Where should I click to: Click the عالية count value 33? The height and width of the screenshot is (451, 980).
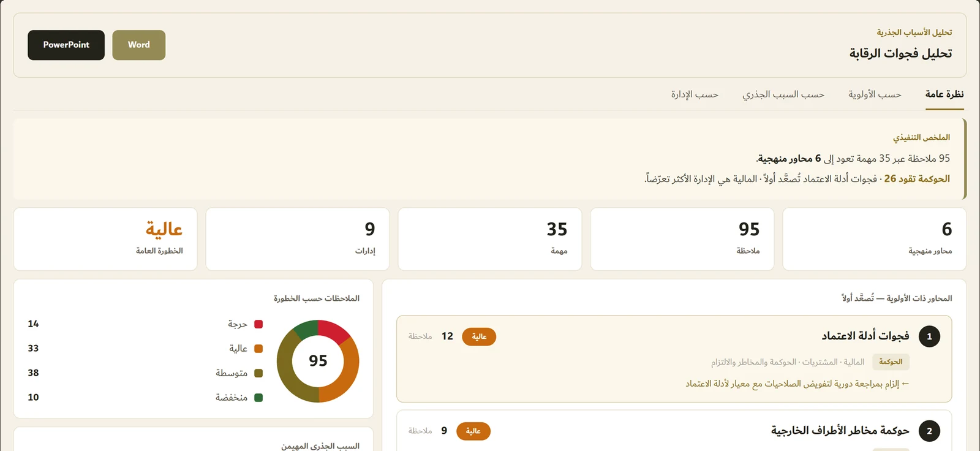point(33,349)
